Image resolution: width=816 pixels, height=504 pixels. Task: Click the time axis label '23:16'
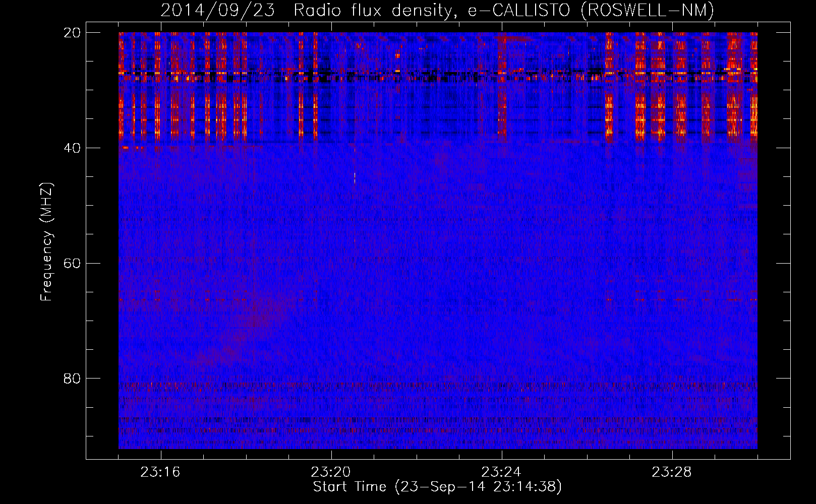click(160, 472)
